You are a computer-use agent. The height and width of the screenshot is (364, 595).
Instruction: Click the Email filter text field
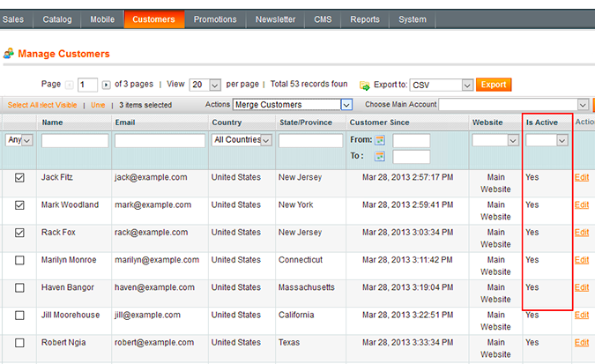(x=160, y=140)
